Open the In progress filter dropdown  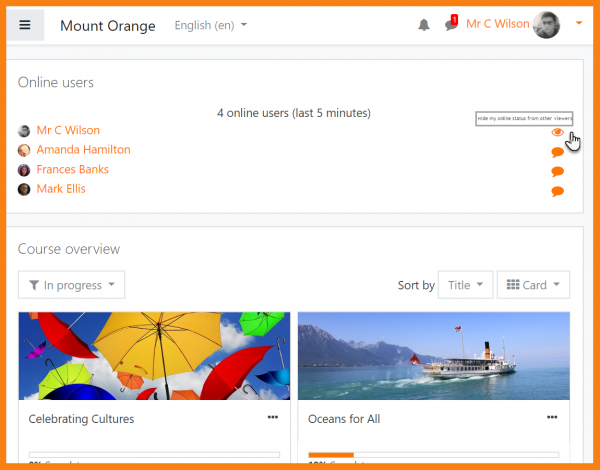pyautogui.click(x=71, y=285)
